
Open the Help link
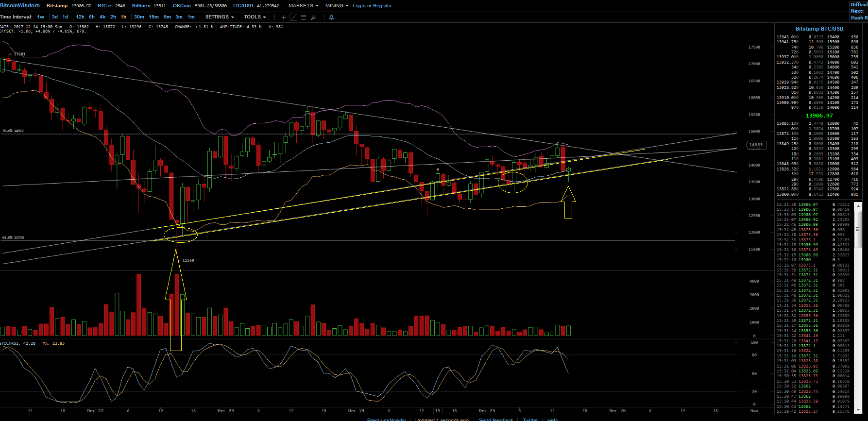[x=553, y=420]
